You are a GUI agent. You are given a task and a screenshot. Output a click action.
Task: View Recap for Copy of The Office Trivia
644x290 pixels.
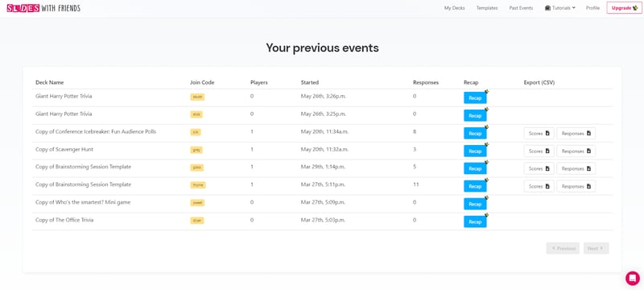(475, 222)
